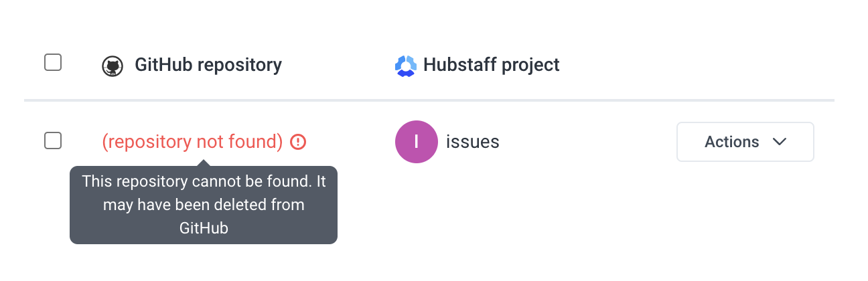Viewport: 868px width, 281px height.
Task: Click "may have been deleted from" tooltip line
Action: coord(204,204)
